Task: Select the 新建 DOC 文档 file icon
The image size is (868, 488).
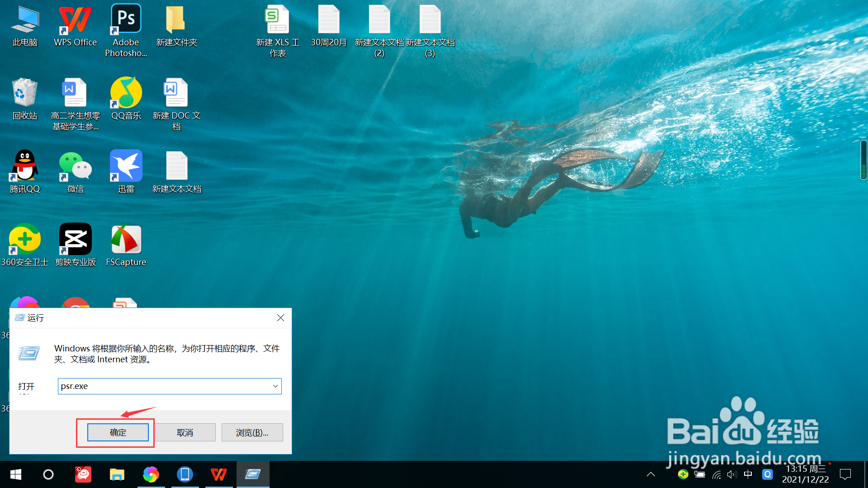Action: coord(176,104)
